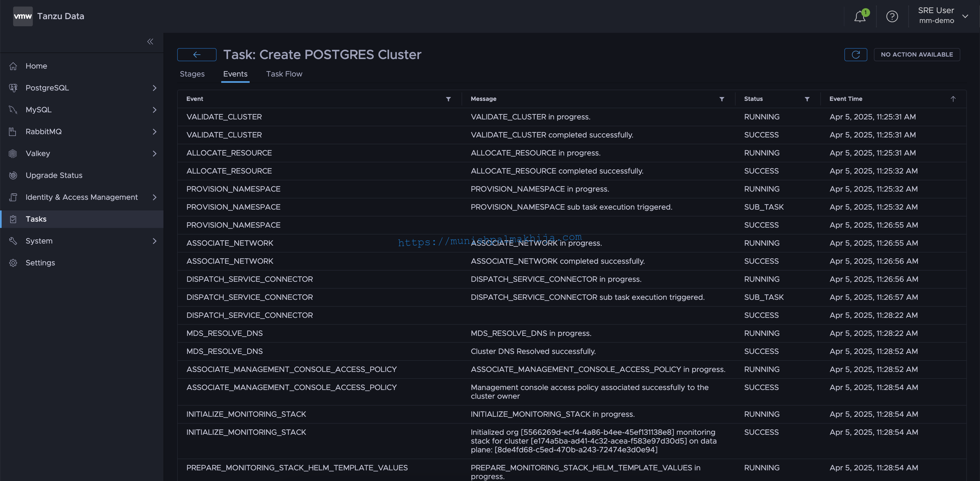
Task: Sort by Event column header
Action: coord(195,99)
